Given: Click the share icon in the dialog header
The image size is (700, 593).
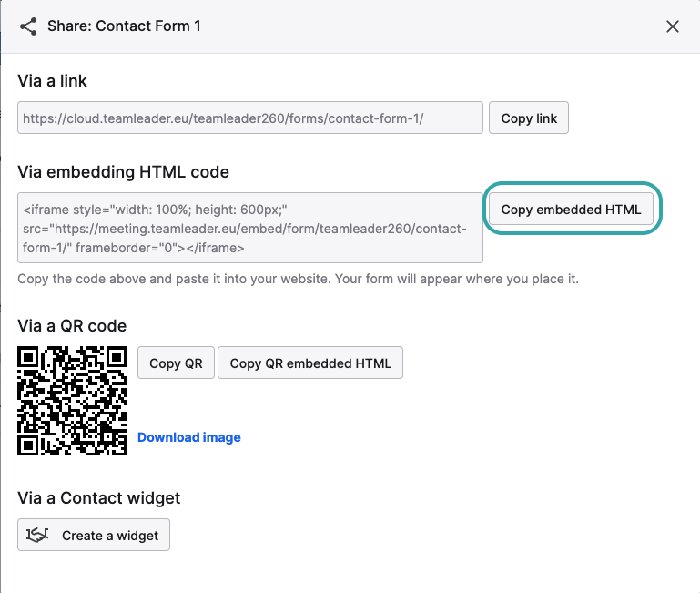Looking at the screenshot, I should click(x=28, y=26).
